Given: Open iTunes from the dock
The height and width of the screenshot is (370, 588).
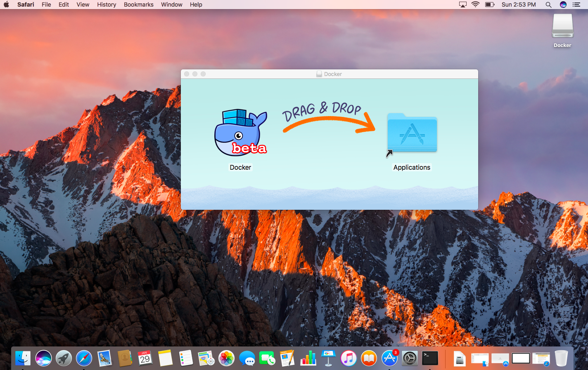Looking at the screenshot, I should pos(349,358).
